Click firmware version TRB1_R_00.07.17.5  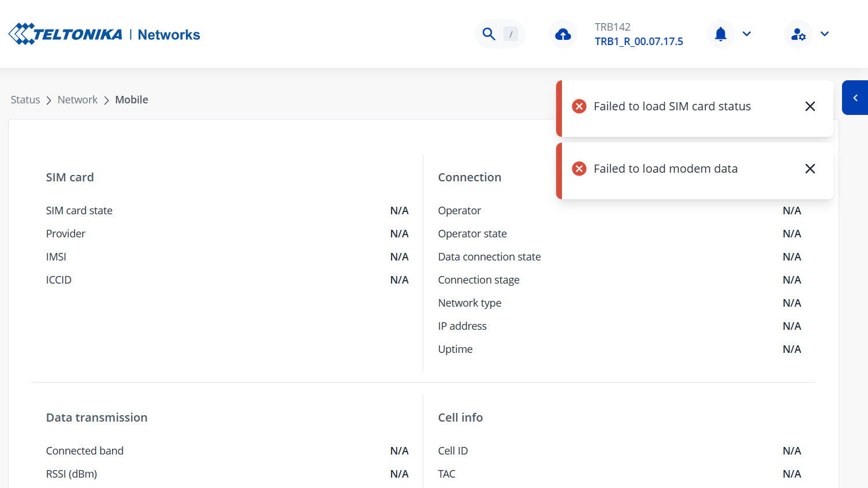pyautogui.click(x=639, y=42)
